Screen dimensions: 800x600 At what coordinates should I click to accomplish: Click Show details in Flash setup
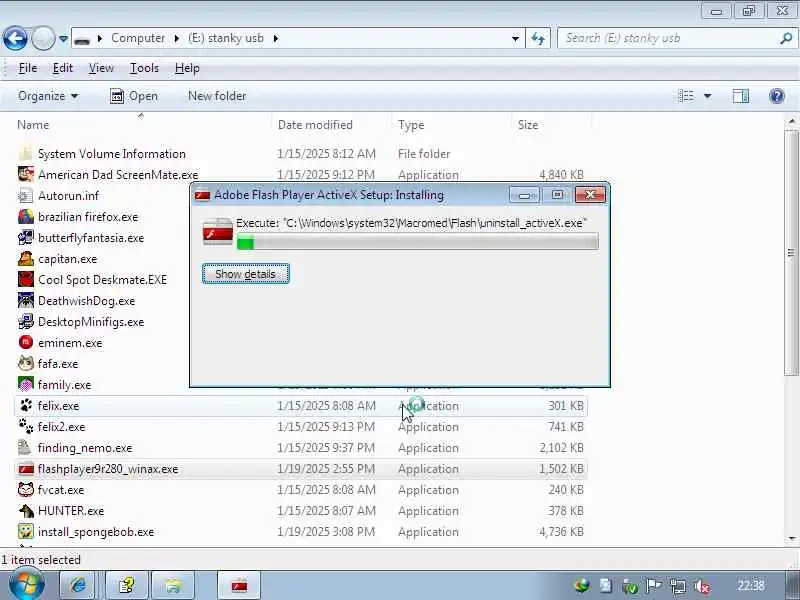point(245,274)
